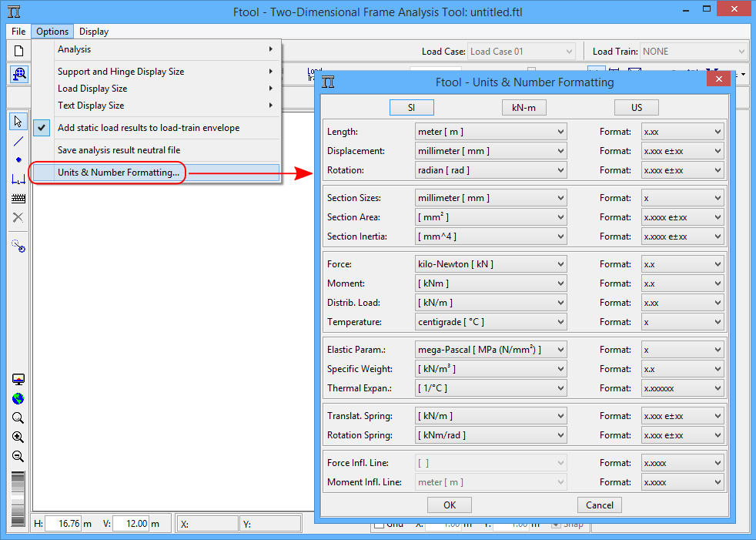Expand the Elastic Param. unit dropdown
This screenshot has width=756, height=540.
point(490,350)
